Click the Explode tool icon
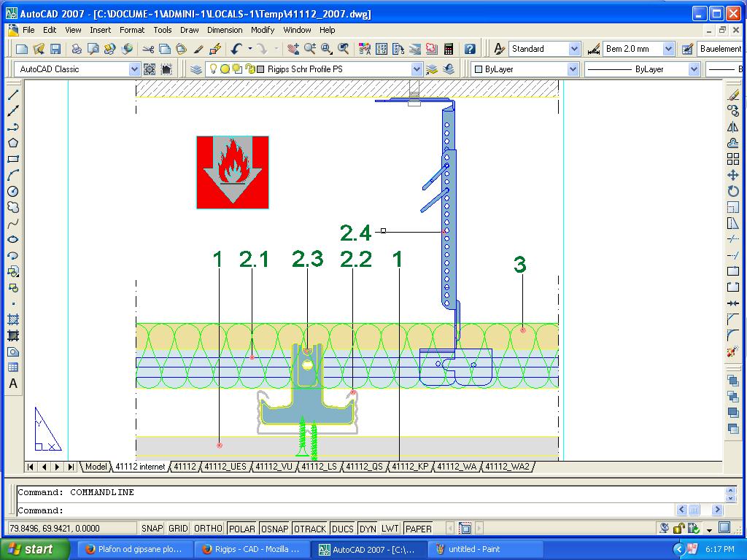Image resolution: width=747 pixels, height=560 pixels. coord(733,351)
